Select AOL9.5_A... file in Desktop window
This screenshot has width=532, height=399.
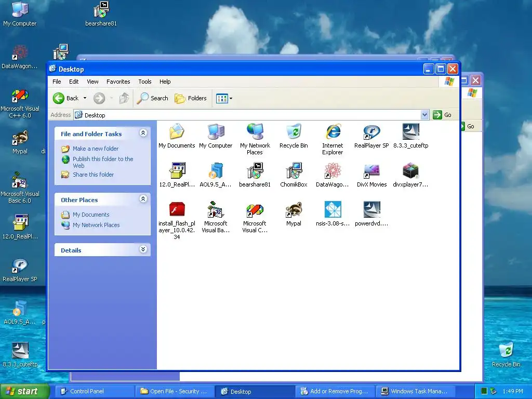point(216,175)
